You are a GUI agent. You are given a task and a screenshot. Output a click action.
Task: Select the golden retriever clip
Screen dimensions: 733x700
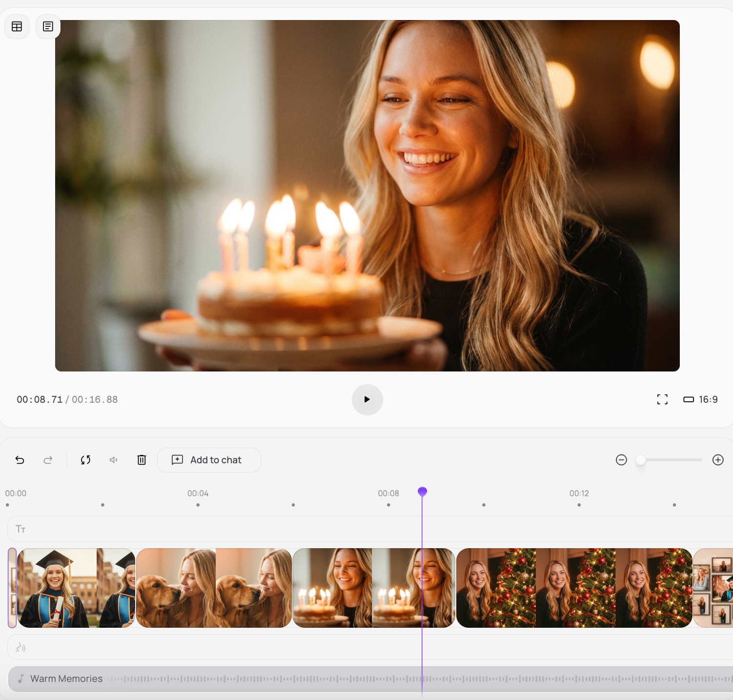click(x=214, y=588)
